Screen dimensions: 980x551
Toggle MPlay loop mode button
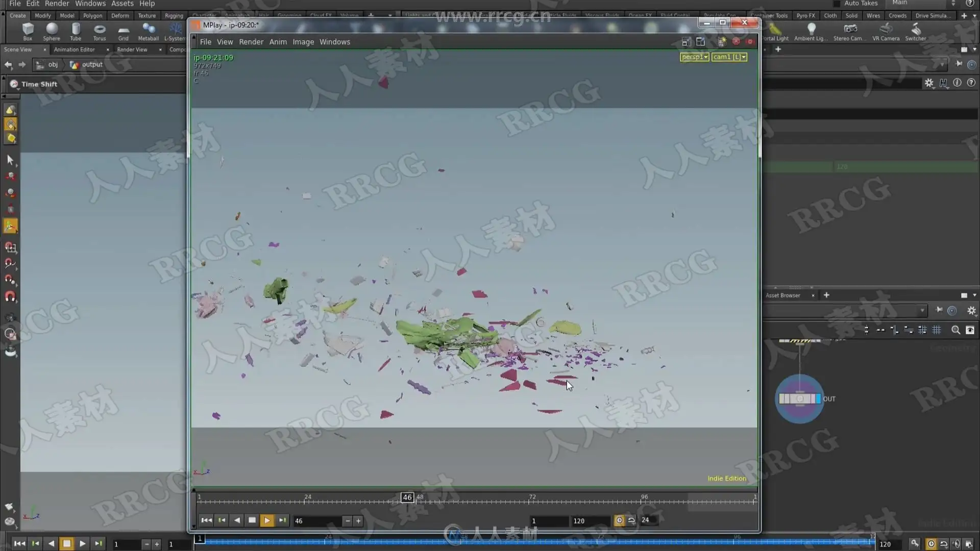coord(631,520)
